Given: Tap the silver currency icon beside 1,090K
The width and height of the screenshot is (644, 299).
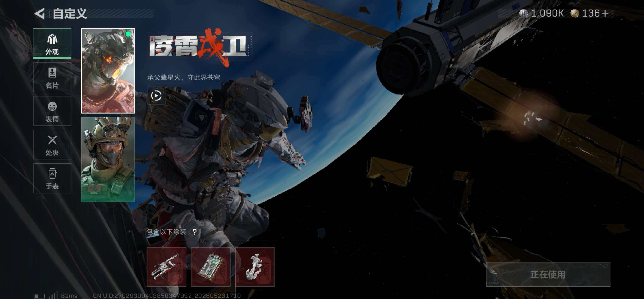Looking at the screenshot, I should coord(523,13).
